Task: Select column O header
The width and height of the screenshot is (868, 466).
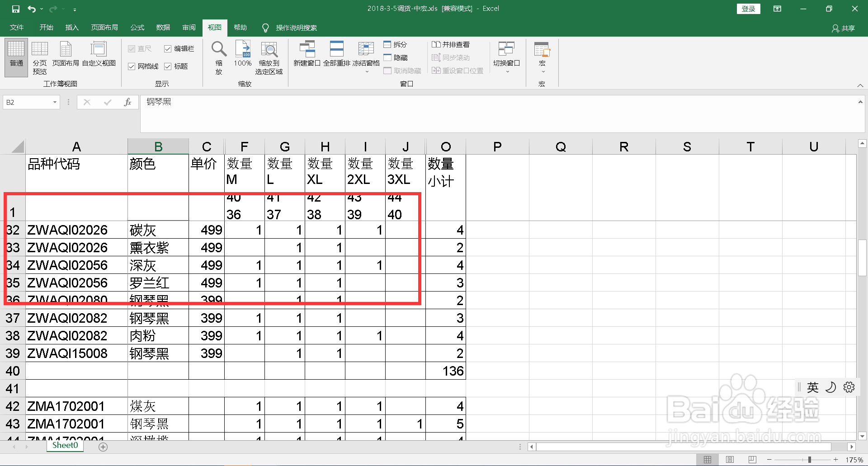Action: pos(446,146)
